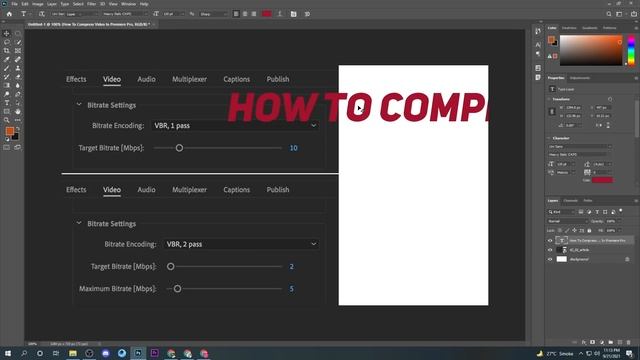This screenshot has height=360, width=640.
Task: Select the Horizontal Type tool in toolbox
Action: pyautogui.click(x=7, y=103)
